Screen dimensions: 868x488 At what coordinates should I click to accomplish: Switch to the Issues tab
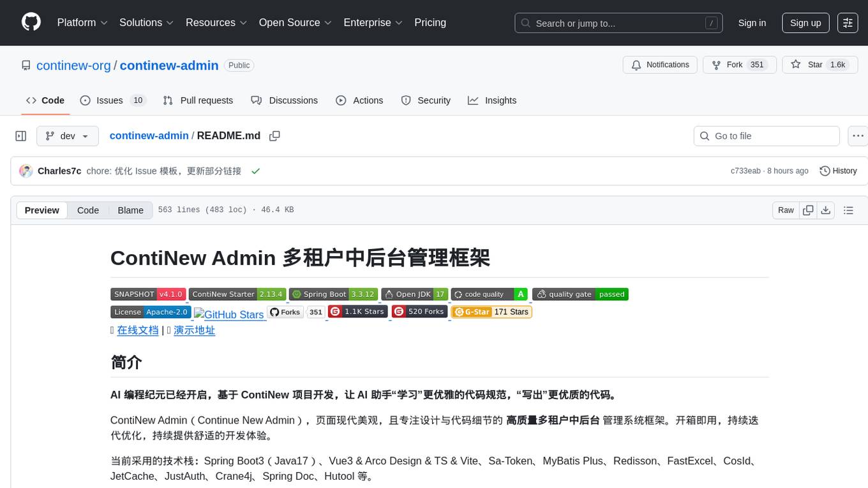(x=113, y=100)
